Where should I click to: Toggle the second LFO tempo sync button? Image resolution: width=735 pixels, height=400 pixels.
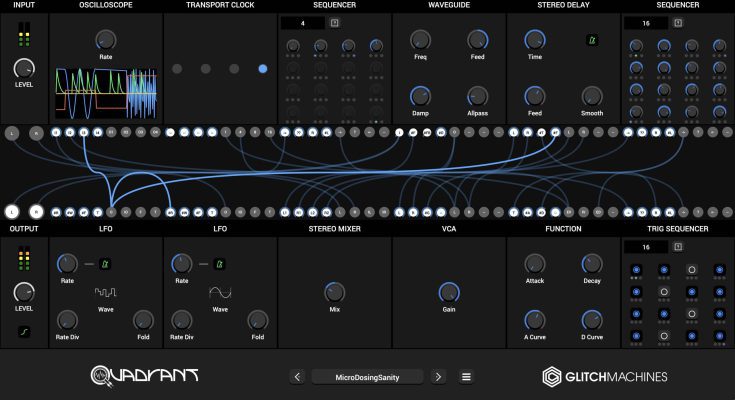220,264
